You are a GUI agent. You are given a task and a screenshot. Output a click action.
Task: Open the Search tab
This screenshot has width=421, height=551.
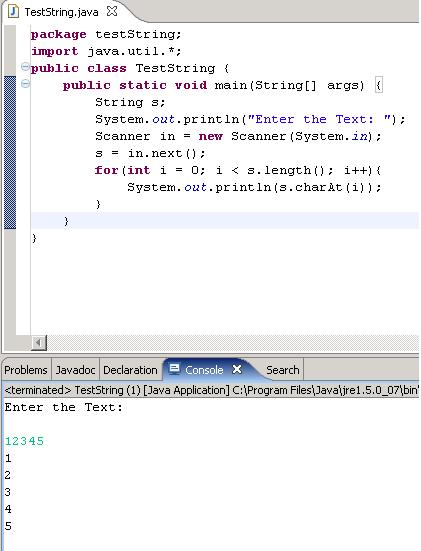(x=283, y=370)
